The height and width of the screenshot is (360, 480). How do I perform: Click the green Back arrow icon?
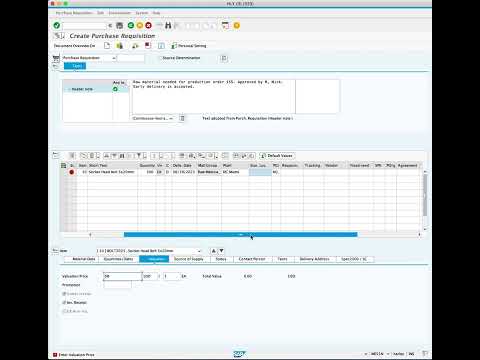(x=131, y=25)
